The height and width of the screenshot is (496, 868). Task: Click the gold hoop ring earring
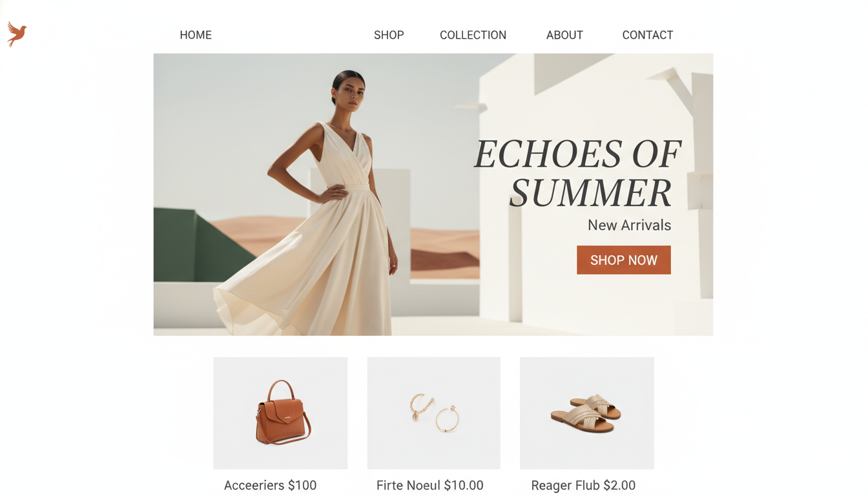click(447, 419)
